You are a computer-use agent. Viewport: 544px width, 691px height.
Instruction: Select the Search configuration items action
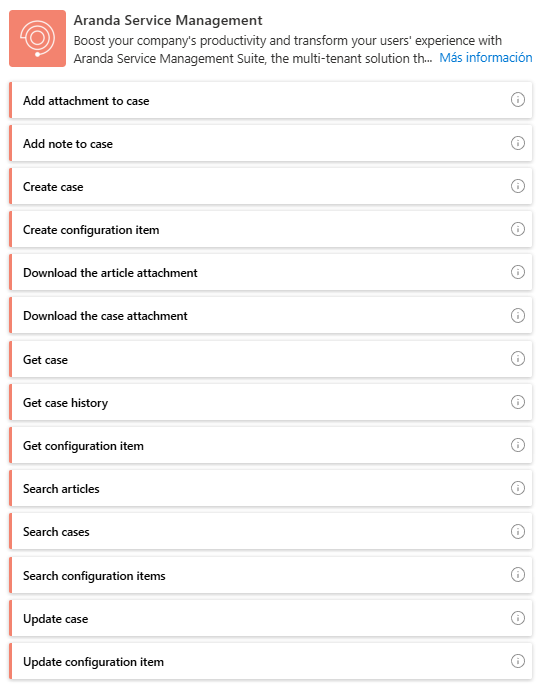click(271, 575)
